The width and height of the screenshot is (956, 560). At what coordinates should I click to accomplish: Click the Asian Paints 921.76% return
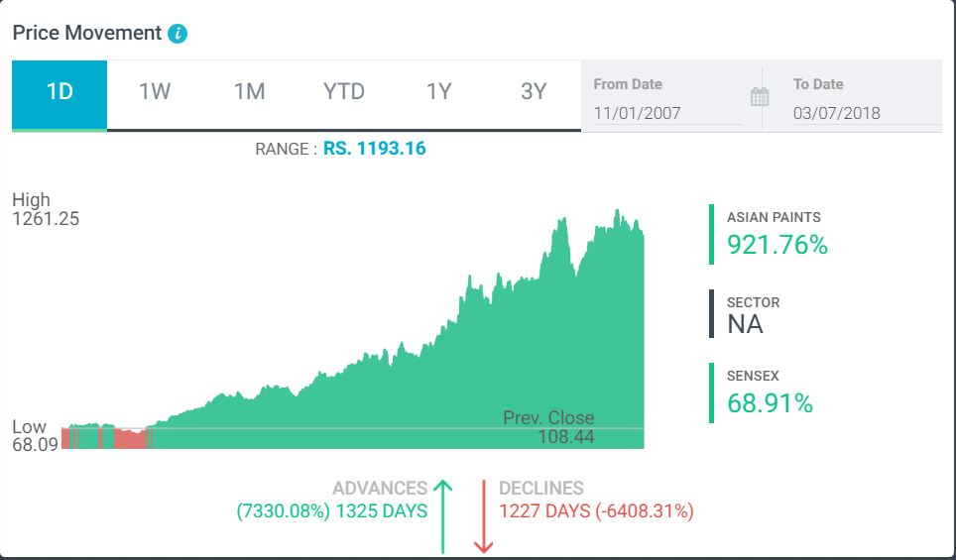point(777,244)
